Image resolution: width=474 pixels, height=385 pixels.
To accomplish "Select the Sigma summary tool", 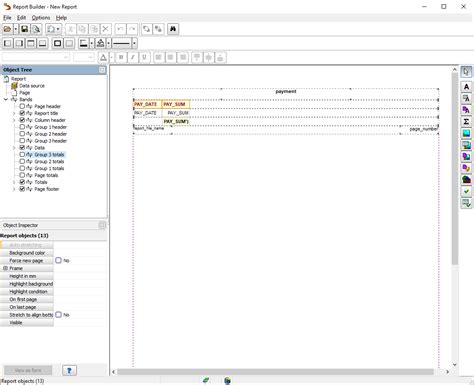I will click(x=466, y=122).
